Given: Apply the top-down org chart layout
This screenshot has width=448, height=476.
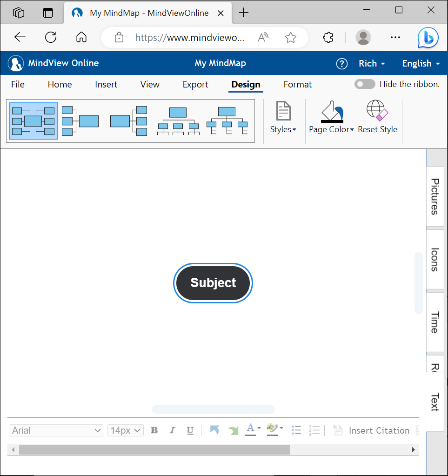Looking at the screenshot, I should (x=178, y=121).
